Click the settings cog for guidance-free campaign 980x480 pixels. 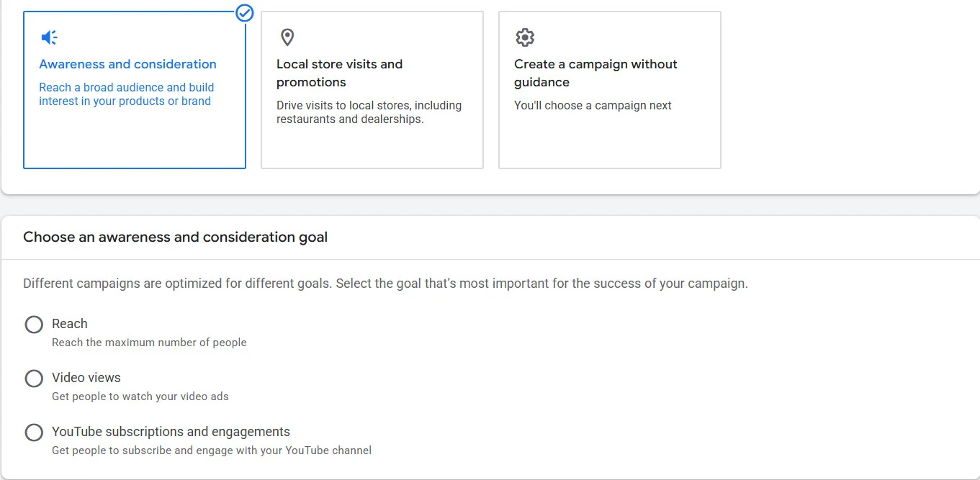(524, 37)
